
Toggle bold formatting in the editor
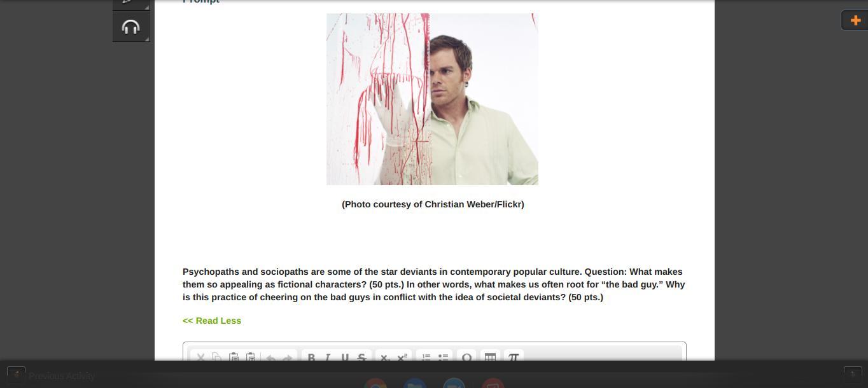click(x=311, y=357)
